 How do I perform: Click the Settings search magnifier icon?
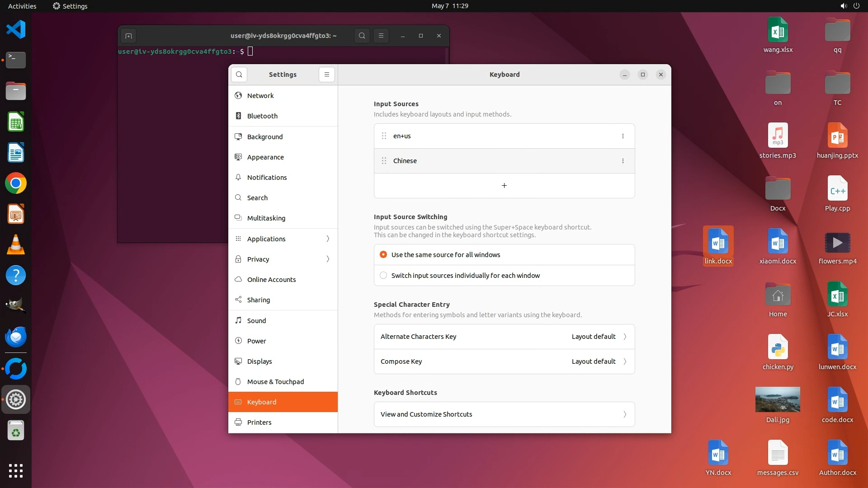[239, 75]
